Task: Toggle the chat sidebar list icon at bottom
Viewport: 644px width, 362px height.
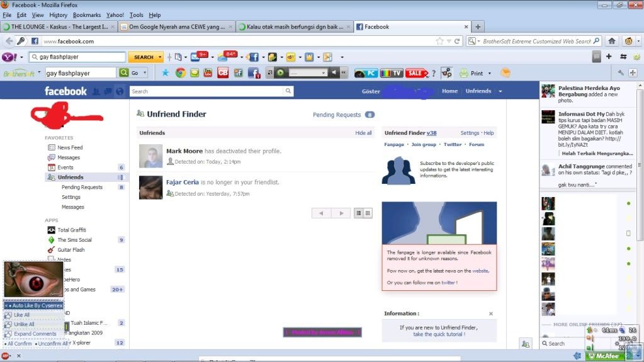Action: [525, 344]
